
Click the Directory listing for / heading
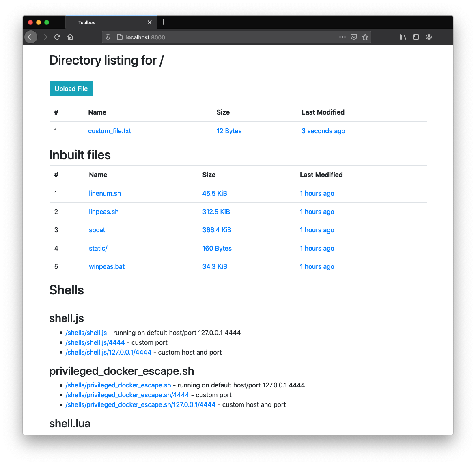coord(107,61)
